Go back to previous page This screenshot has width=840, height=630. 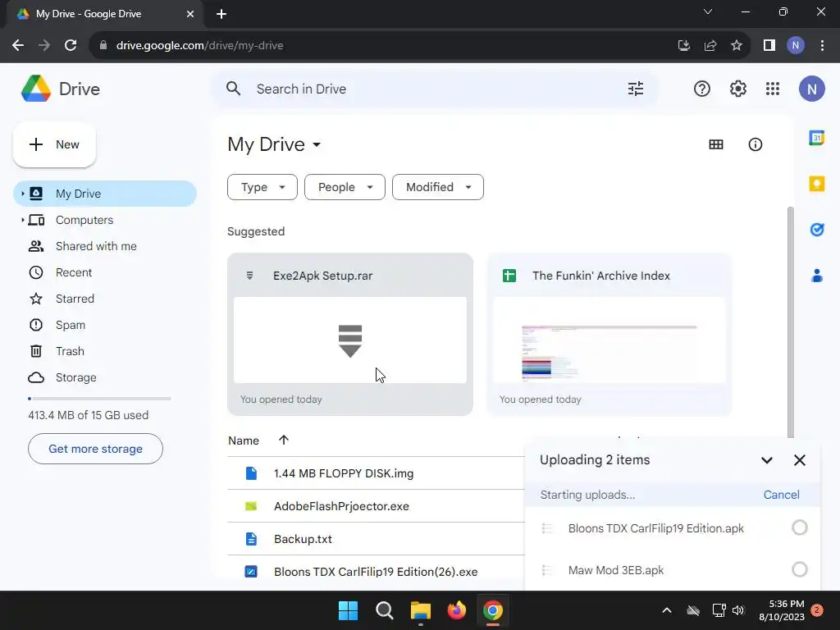18,46
